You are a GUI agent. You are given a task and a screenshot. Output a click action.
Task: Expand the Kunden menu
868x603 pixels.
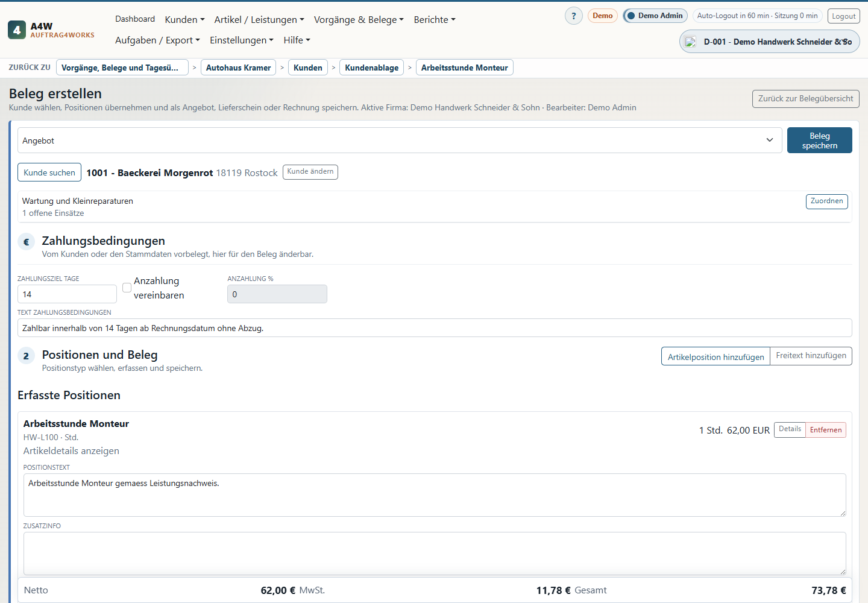coord(184,20)
